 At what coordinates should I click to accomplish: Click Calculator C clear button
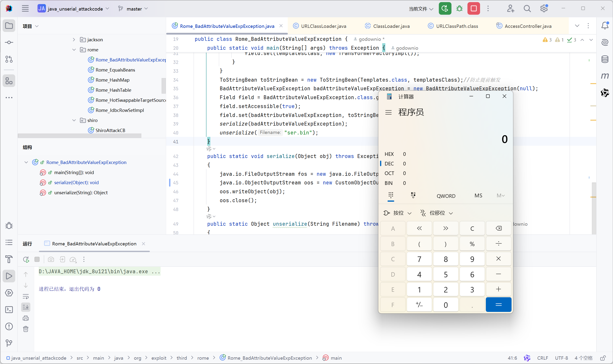click(472, 228)
